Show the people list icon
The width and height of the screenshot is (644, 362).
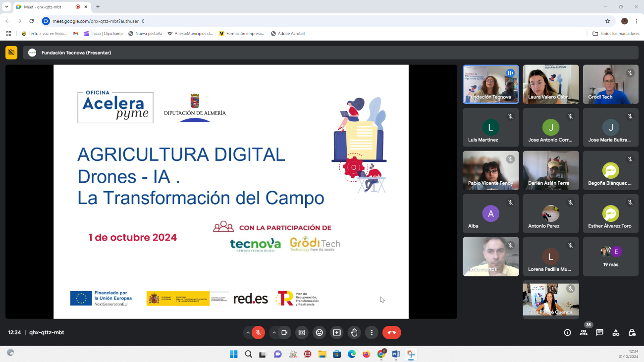pyautogui.click(x=584, y=333)
